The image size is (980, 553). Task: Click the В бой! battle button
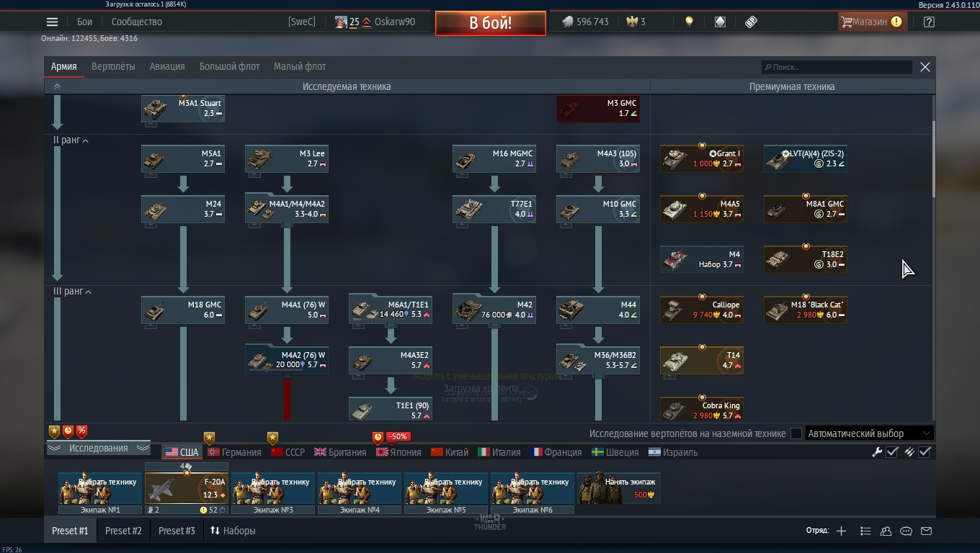[x=490, y=22]
